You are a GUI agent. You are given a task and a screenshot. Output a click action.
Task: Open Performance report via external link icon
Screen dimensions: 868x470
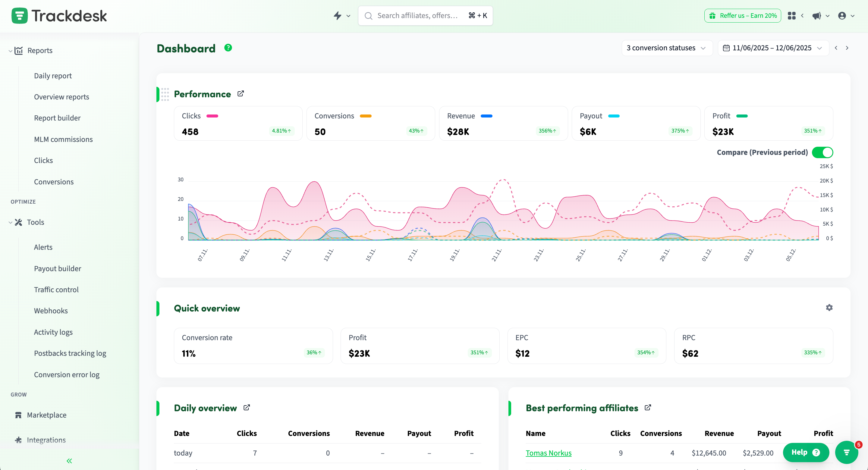tap(241, 94)
